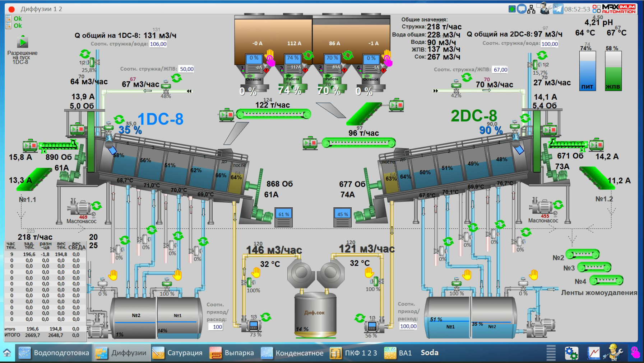Click the network topology icon in header
Image resolution: width=644 pixels, height=363 pixels.
pos(532,9)
